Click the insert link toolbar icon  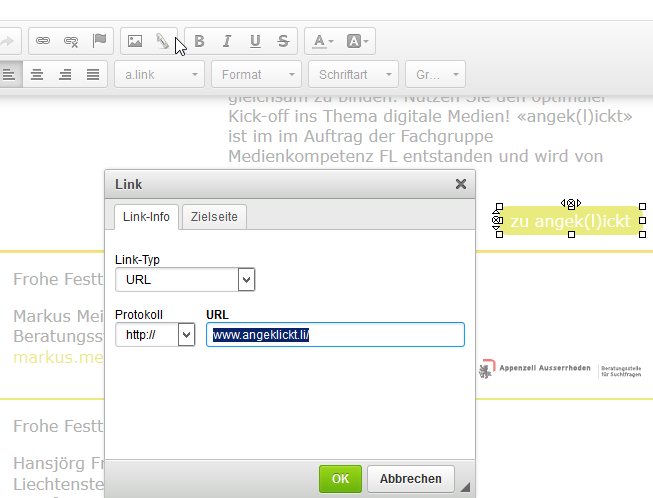coord(42,41)
